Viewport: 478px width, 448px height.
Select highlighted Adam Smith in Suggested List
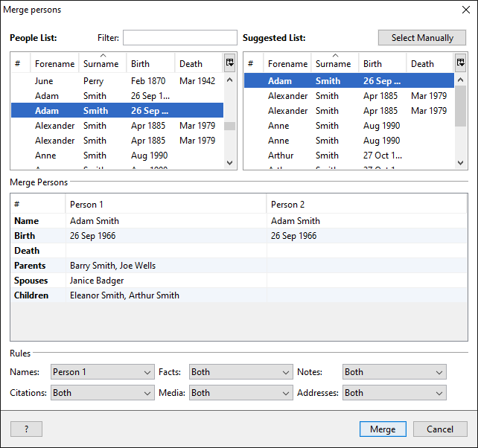(349, 81)
